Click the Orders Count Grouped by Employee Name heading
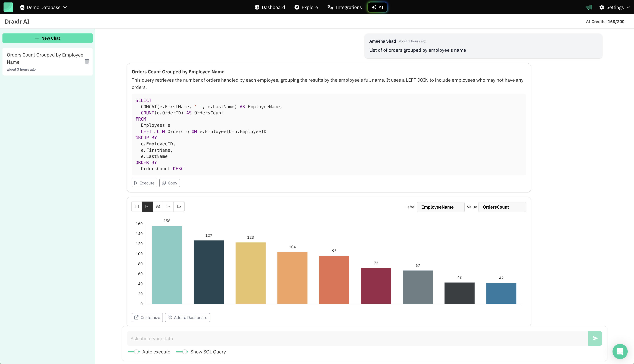634x364 pixels. click(x=178, y=72)
